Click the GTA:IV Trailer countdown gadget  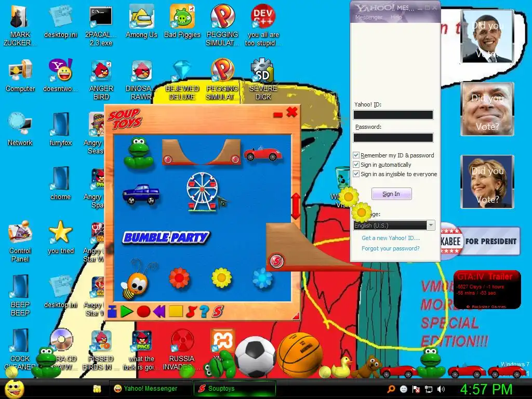point(487,289)
